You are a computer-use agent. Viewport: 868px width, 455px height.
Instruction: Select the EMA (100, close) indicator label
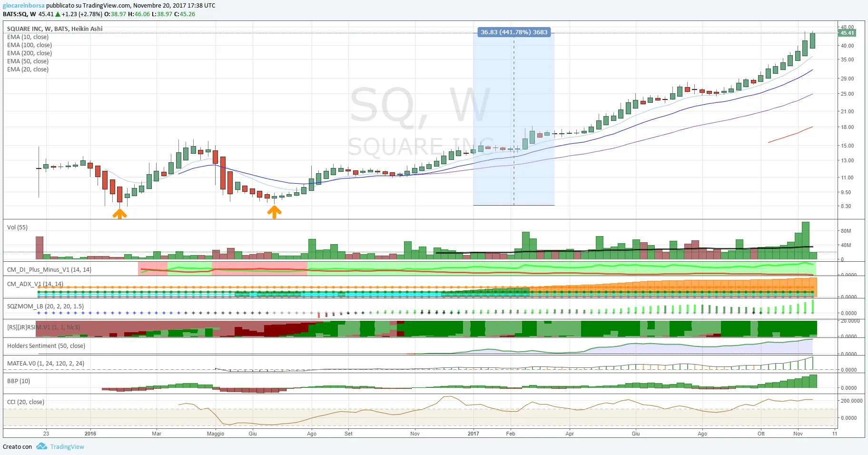[30, 45]
